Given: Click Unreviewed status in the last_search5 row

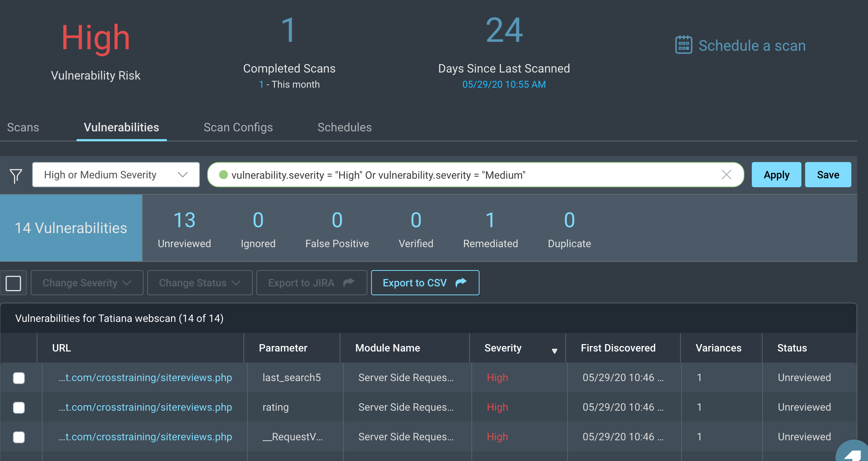Looking at the screenshot, I should (x=804, y=377).
